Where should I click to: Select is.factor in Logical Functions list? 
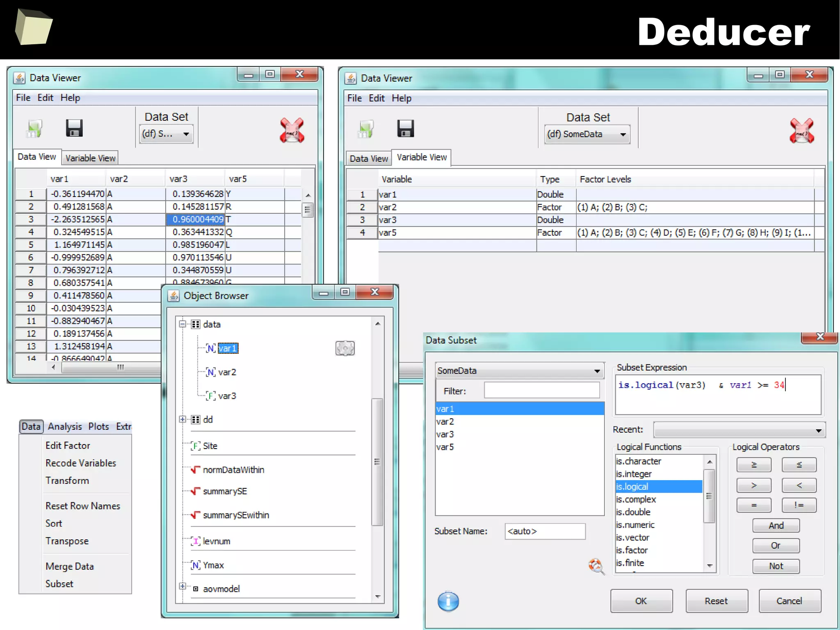pos(659,550)
